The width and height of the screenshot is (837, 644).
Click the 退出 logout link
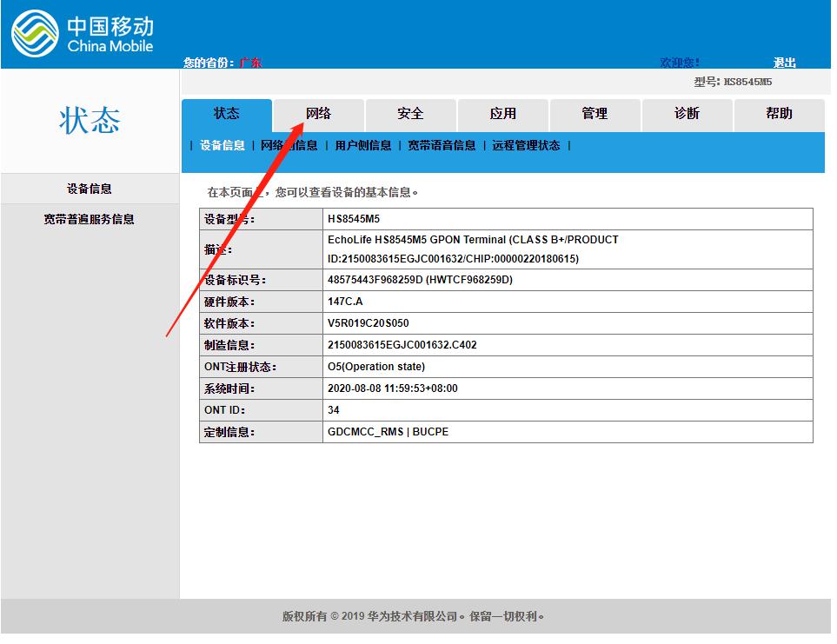[785, 63]
